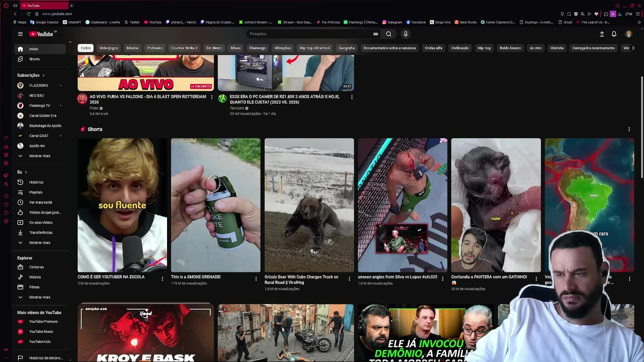The width and height of the screenshot is (644, 362).
Task: Expand Mostrar mais under the Eu section
Action: click(40, 242)
